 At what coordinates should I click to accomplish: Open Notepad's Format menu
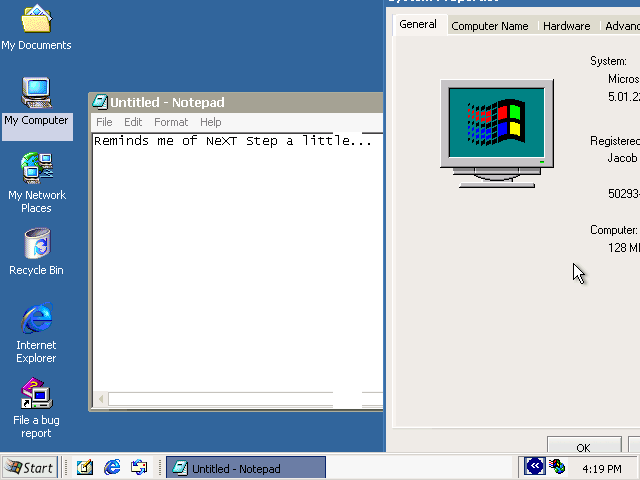(x=171, y=122)
